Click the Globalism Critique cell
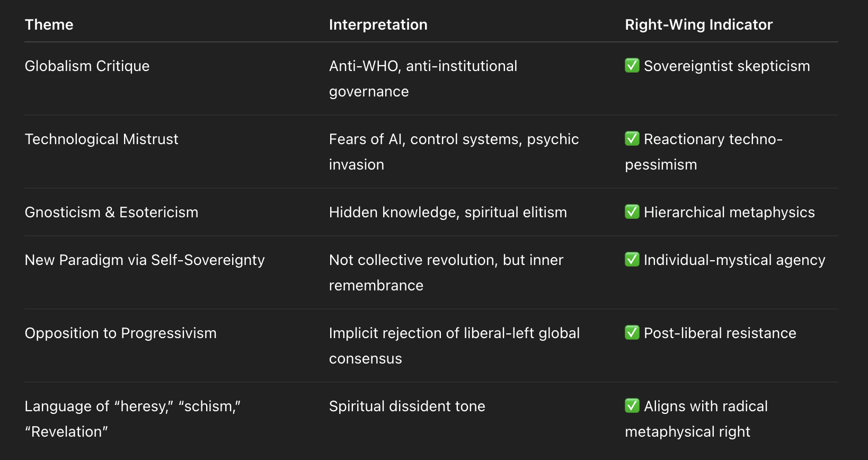The height and width of the screenshot is (460, 868). (87, 66)
